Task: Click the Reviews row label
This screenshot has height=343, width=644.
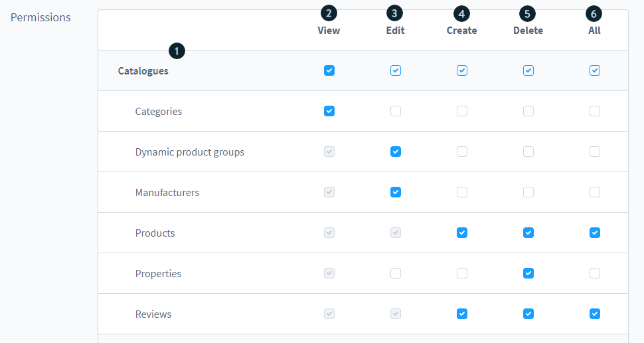Action: (153, 314)
